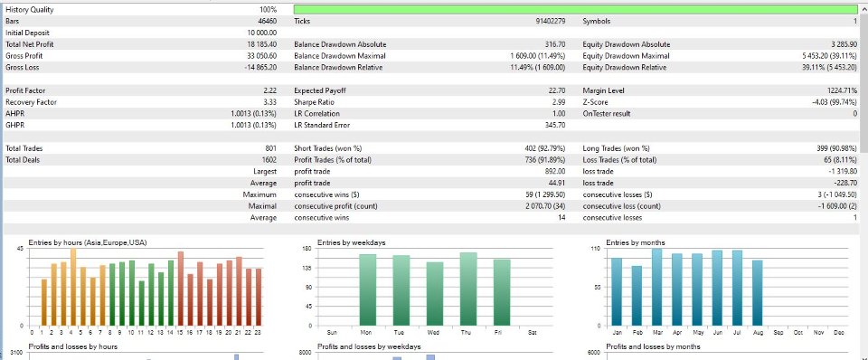The height and width of the screenshot is (360, 868).
Task: Select largest profit trade value 892.00
Action: tap(556, 172)
